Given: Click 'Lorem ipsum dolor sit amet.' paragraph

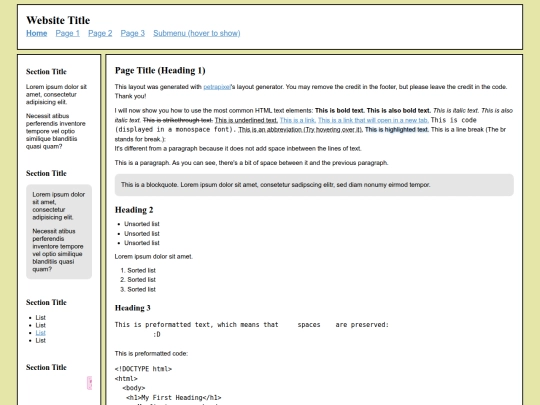Looking at the screenshot, I should pos(154,257).
